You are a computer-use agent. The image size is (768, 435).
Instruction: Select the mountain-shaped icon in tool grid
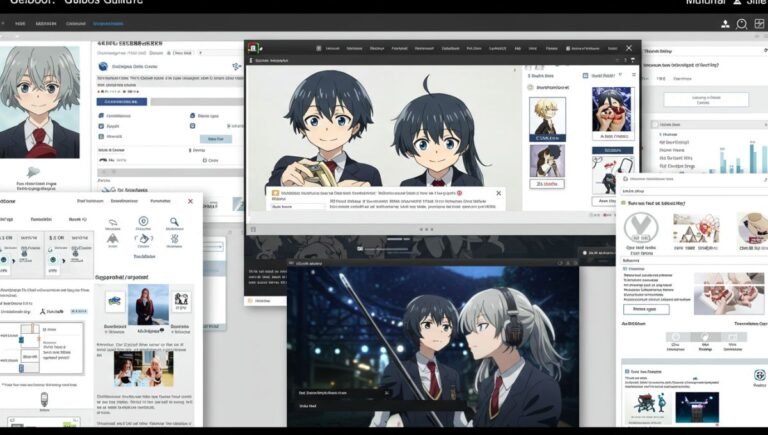coord(113,239)
